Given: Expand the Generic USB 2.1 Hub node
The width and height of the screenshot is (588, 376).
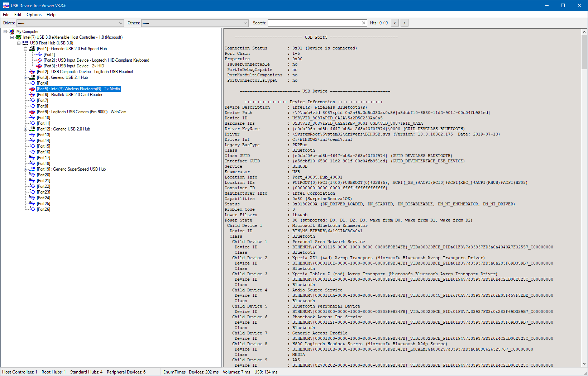Looking at the screenshot, I should click(26, 77).
